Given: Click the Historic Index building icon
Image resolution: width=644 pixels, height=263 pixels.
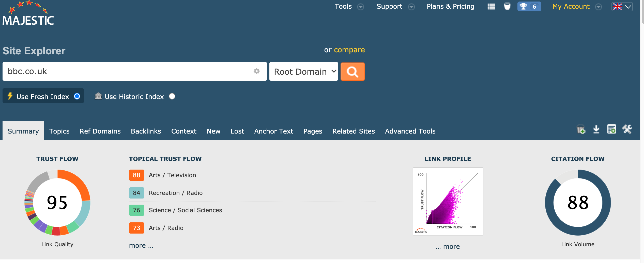Looking at the screenshot, I should 98,96.
